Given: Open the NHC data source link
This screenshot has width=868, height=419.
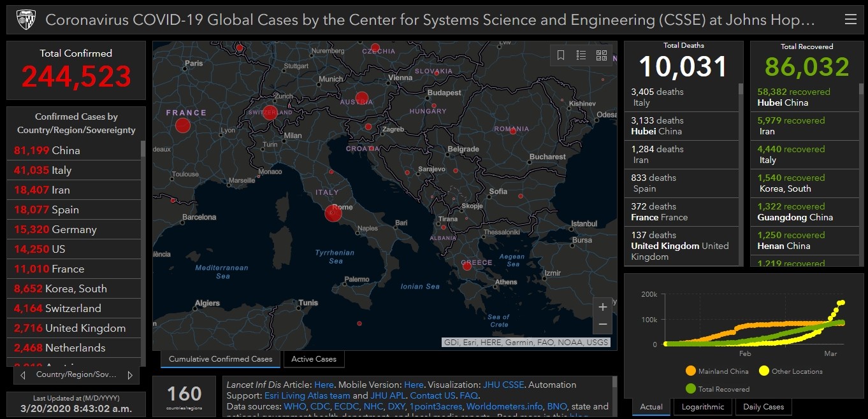Looking at the screenshot, I should click(x=373, y=406).
